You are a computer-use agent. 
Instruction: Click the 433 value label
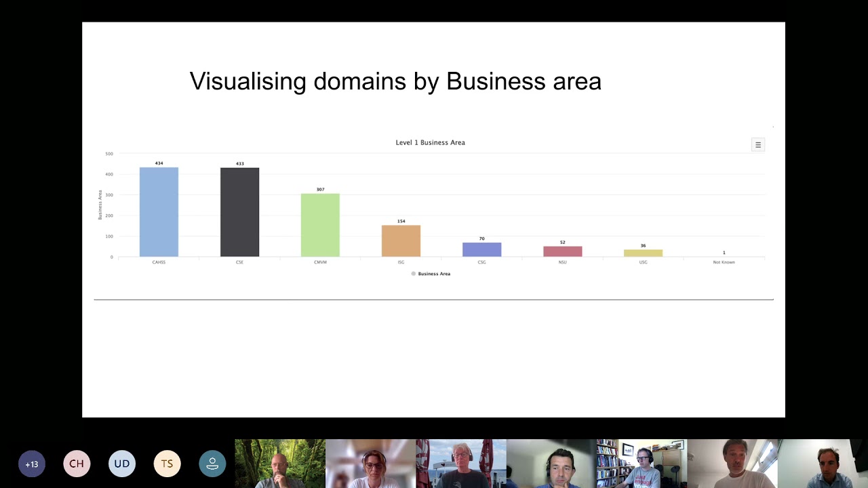[x=239, y=163]
